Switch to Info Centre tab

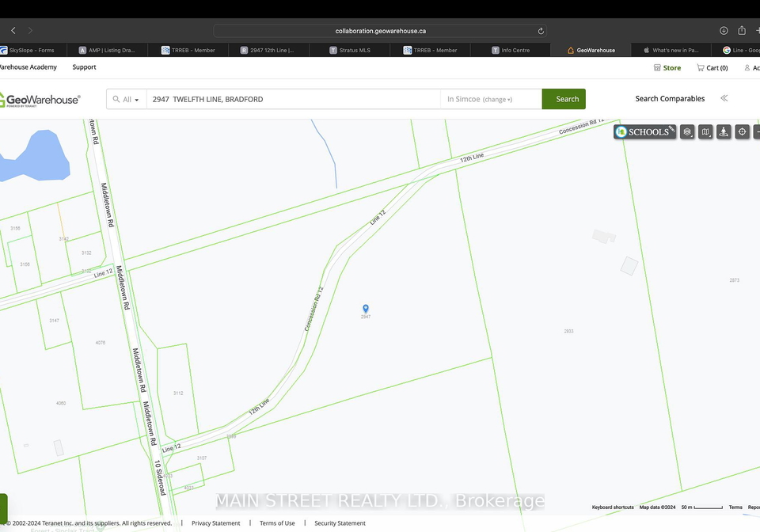pyautogui.click(x=511, y=50)
